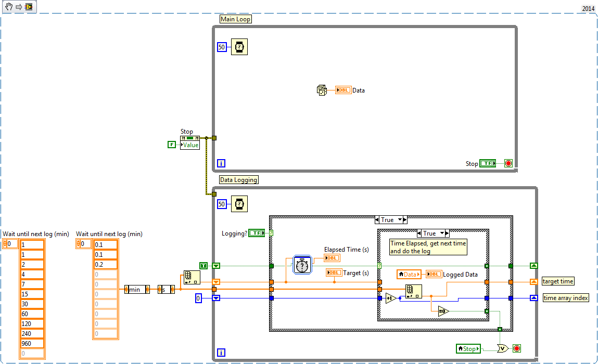Screen dimensions: 598x364
Task: Select Index Array function inside inner case
Action: (413, 292)
